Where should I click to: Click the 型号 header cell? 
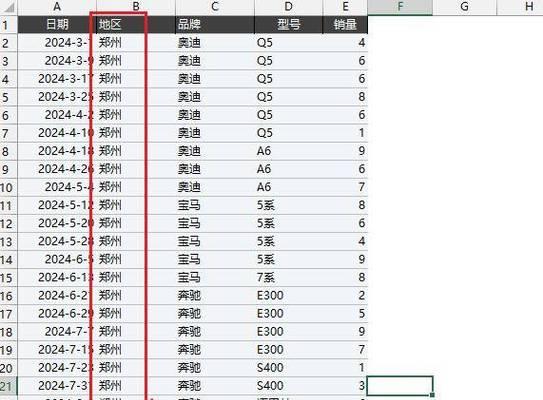[x=288, y=25]
